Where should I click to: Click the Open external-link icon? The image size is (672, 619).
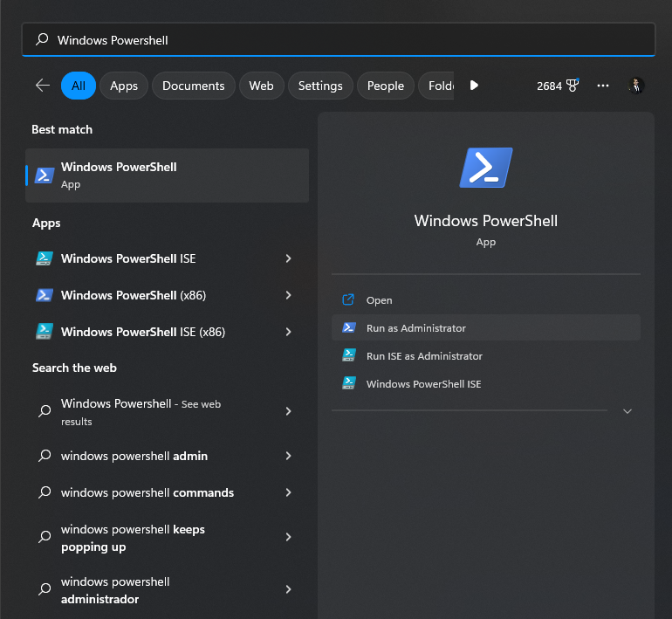tap(348, 299)
